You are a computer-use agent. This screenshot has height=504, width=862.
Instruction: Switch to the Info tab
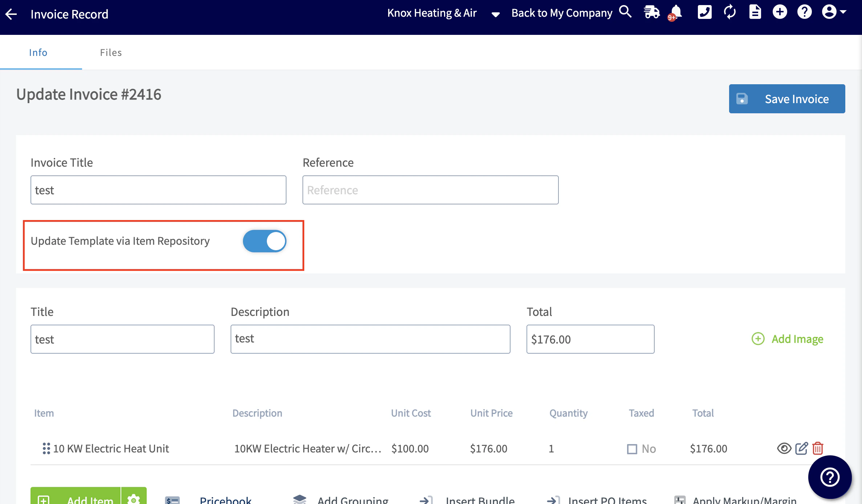[x=38, y=53]
